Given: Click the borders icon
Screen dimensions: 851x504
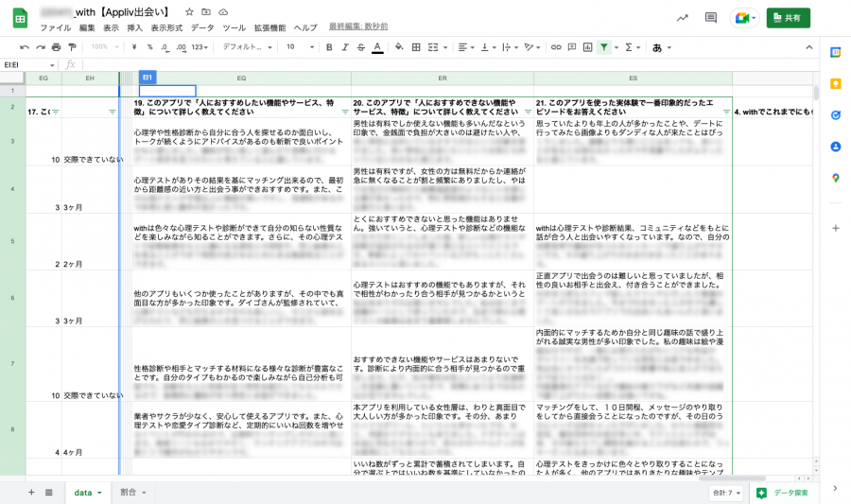Looking at the screenshot, I should click(416, 47).
